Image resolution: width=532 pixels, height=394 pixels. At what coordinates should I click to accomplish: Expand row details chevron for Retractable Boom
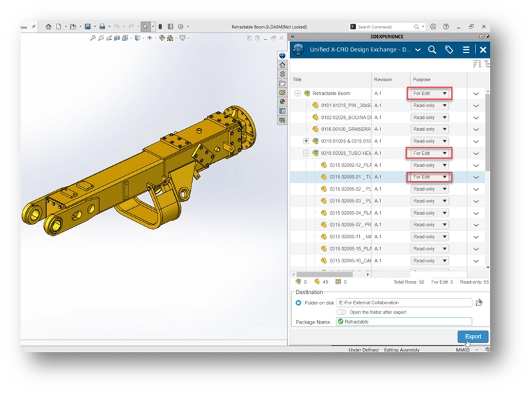coord(476,94)
